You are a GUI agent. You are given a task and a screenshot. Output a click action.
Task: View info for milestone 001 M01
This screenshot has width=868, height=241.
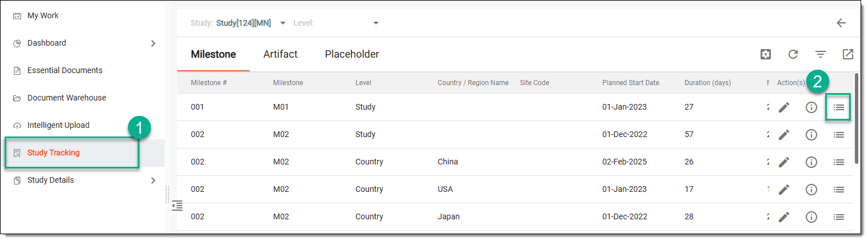coord(811,107)
